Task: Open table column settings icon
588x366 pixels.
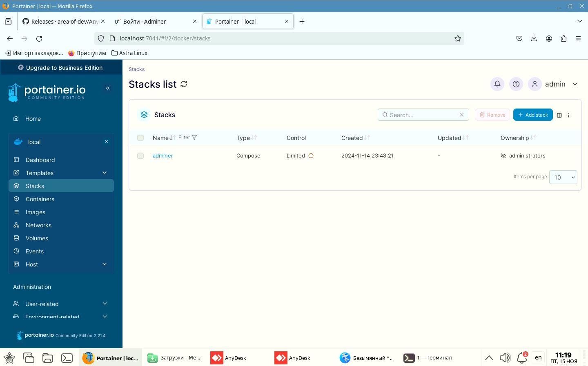Action: 559,115
